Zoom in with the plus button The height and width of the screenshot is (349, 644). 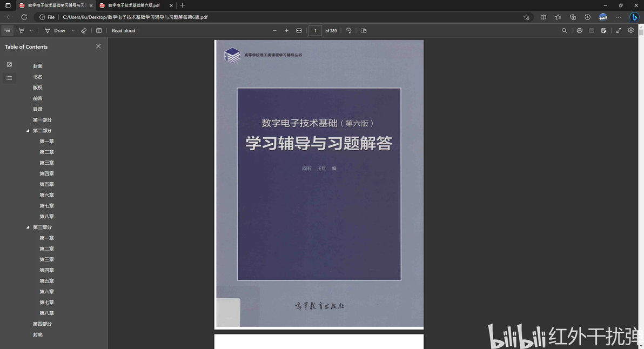pos(287,30)
